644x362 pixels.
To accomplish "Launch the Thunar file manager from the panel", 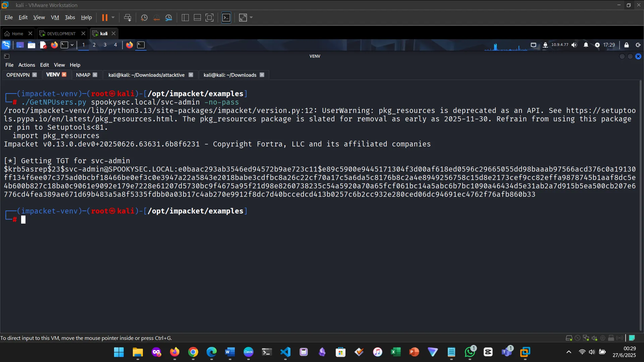I will pos(31,45).
